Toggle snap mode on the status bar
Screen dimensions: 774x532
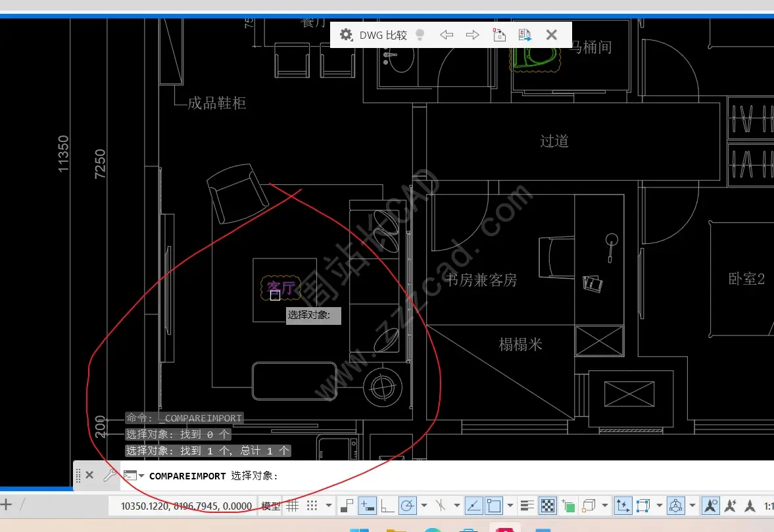[310, 505]
